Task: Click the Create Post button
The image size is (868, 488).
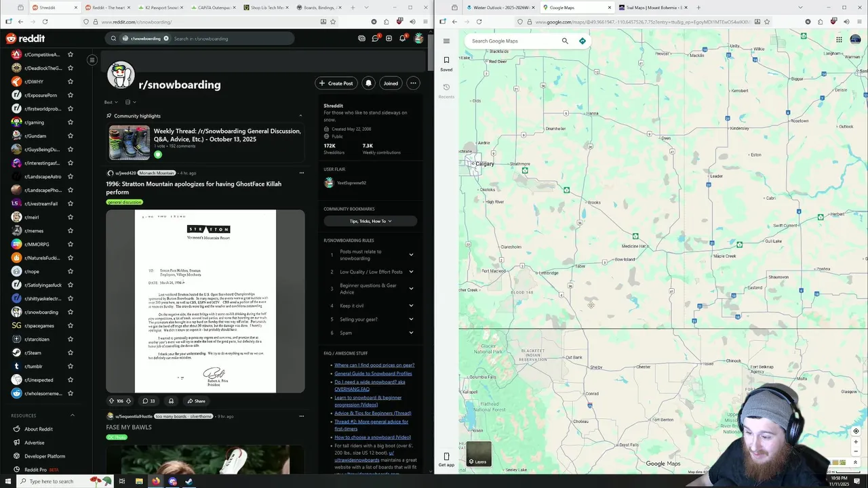Action: [x=336, y=83]
